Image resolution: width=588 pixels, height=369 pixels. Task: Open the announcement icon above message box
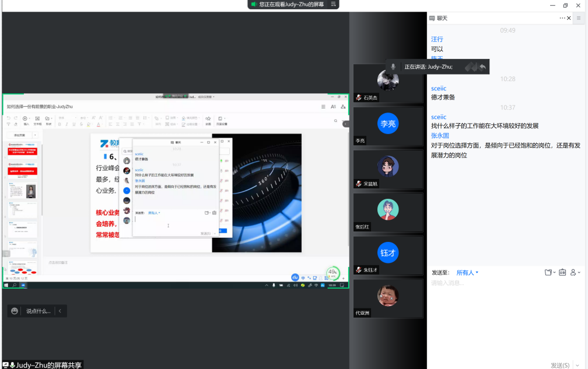click(x=562, y=272)
